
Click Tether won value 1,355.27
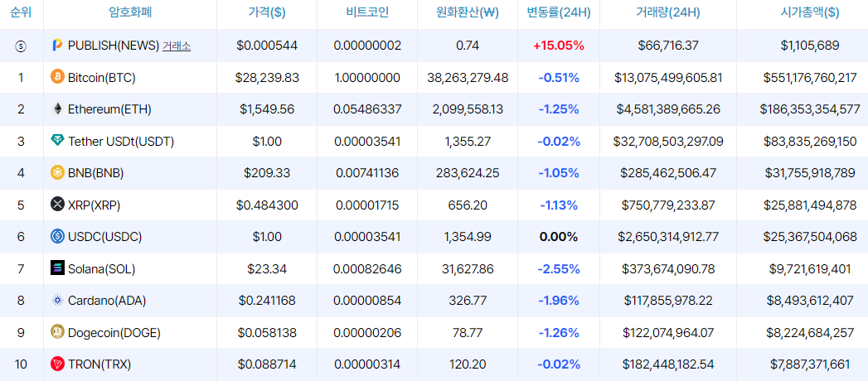pos(468,142)
